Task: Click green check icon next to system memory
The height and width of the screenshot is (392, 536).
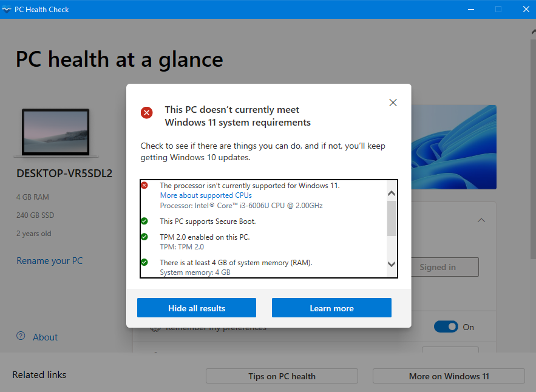Action: (144, 262)
